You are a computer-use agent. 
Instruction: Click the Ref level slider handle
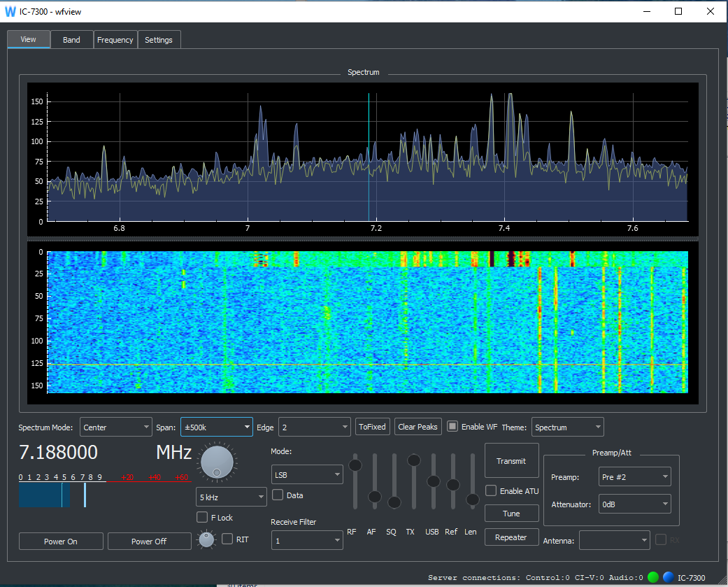452,485
